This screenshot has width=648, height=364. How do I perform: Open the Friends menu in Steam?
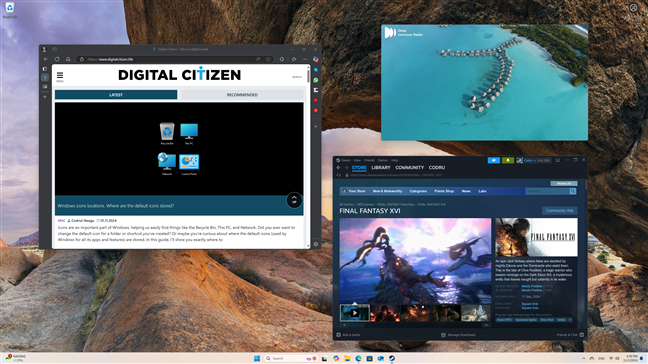click(x=369, y=160)
